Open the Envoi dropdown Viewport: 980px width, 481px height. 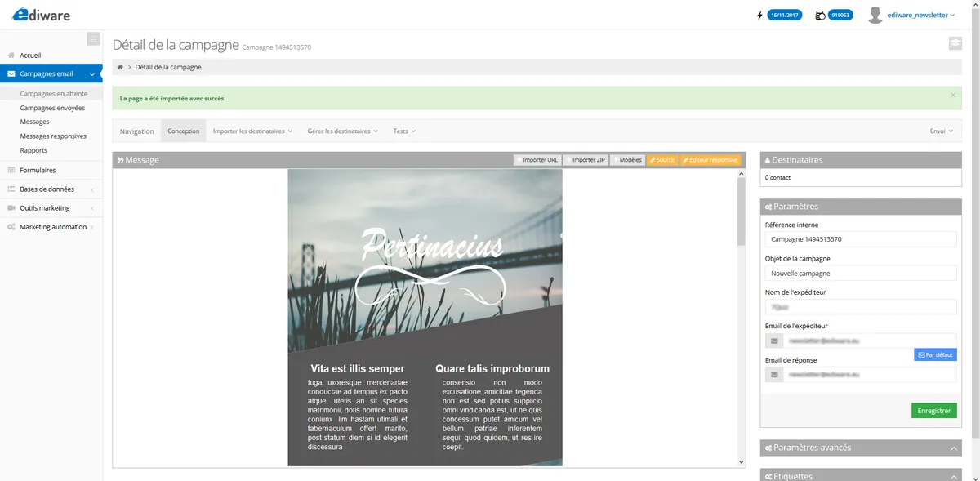941,131
